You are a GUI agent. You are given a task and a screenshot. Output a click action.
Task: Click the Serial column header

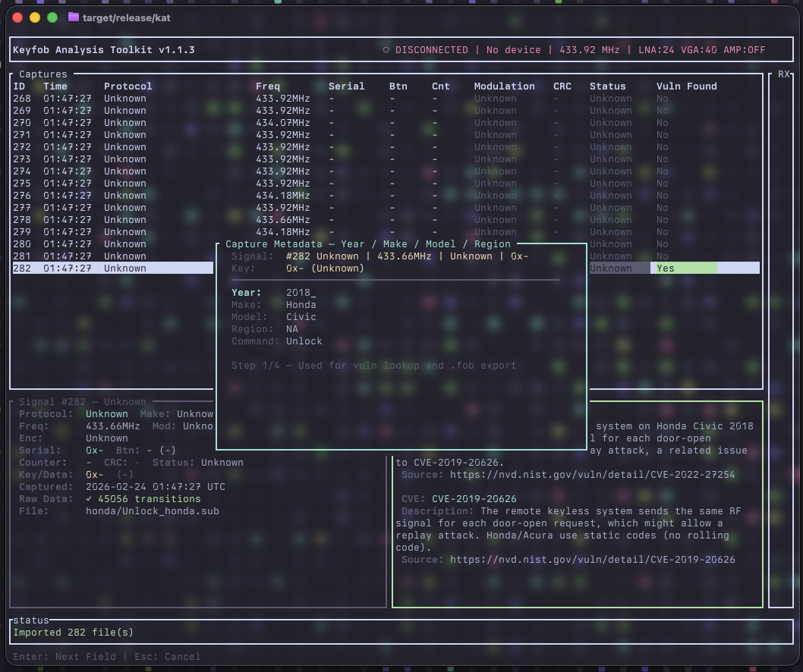[x=347, y=86]
